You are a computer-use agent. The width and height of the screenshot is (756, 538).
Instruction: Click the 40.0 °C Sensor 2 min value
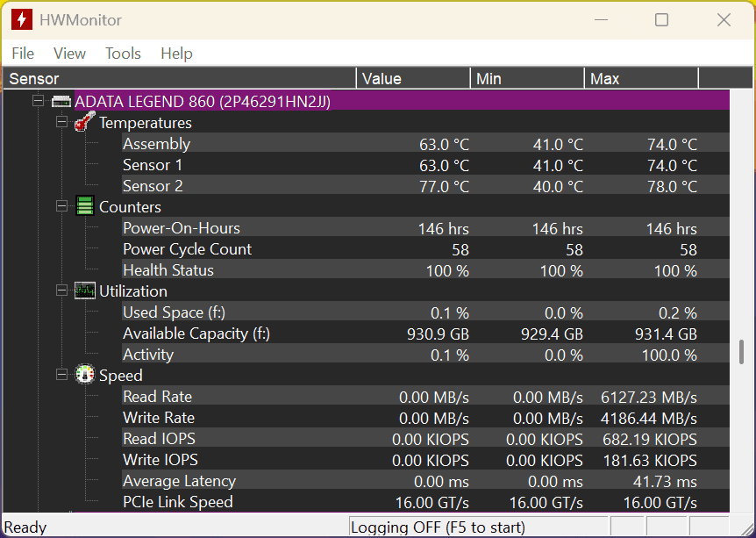click(x=558, y=186)
